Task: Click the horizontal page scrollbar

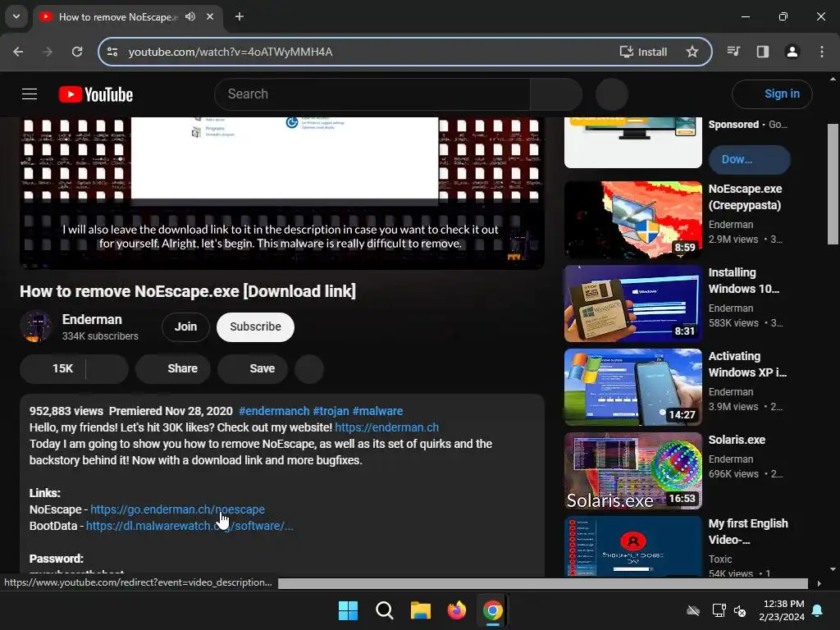Action: pyautogui.click(x=543, y=583)
